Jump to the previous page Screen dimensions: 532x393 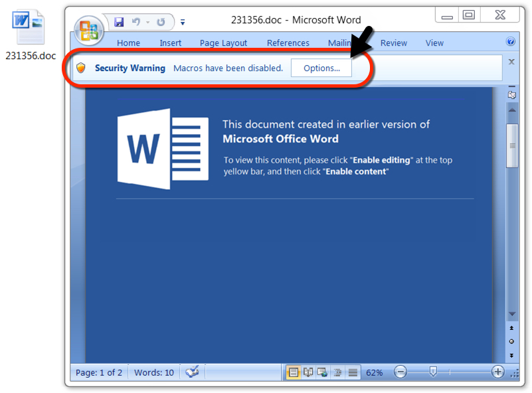(x=511, y=328)
